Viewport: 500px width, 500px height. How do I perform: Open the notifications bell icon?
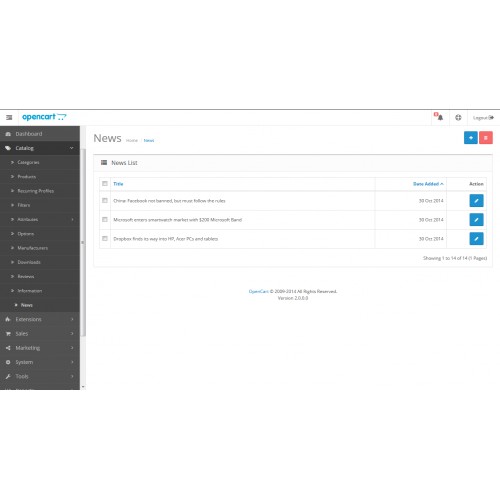(440, 117)
